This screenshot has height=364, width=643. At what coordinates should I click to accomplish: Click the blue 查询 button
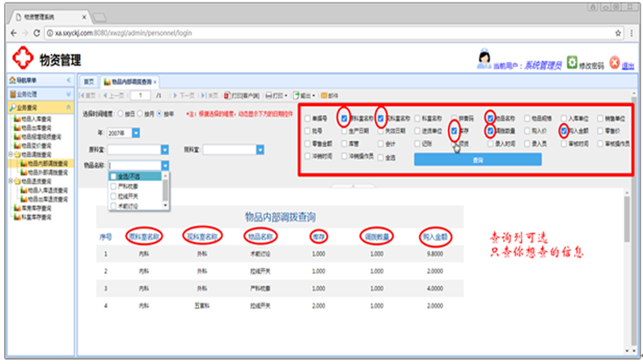(477, 159)
